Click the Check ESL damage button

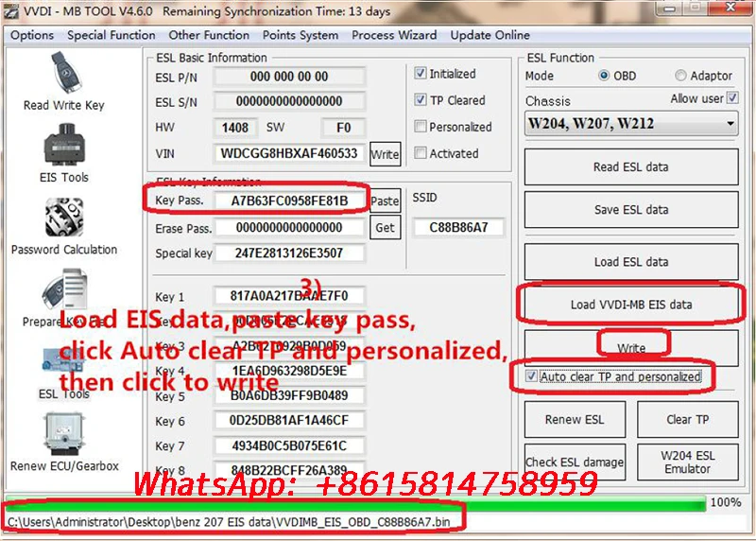575,462
